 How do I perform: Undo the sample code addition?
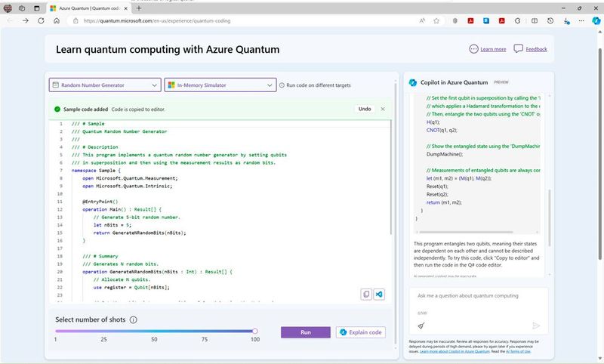pos(365,109)
